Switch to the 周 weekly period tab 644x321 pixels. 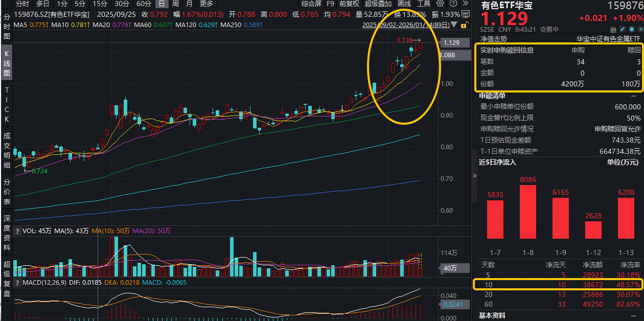click(x=175, y=4)
